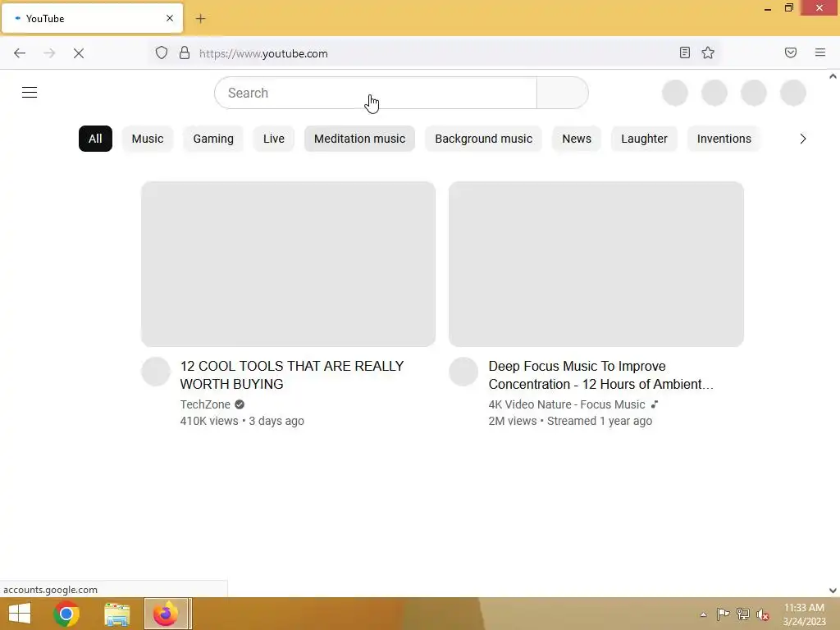The image size is (840, 630).
Task: Click the 410K views • 3 days ago text
Action: pyautogui.click(x=242, y=421)
